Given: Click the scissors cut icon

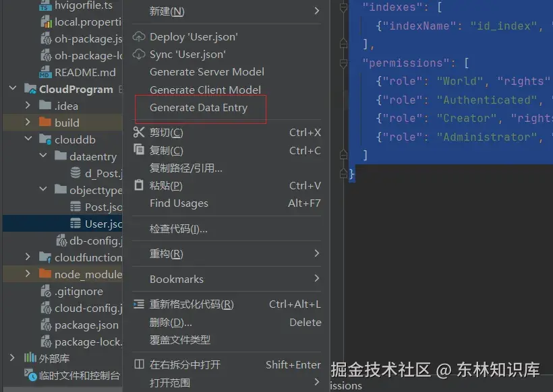Looking at the screenshot, I should 139,132.
